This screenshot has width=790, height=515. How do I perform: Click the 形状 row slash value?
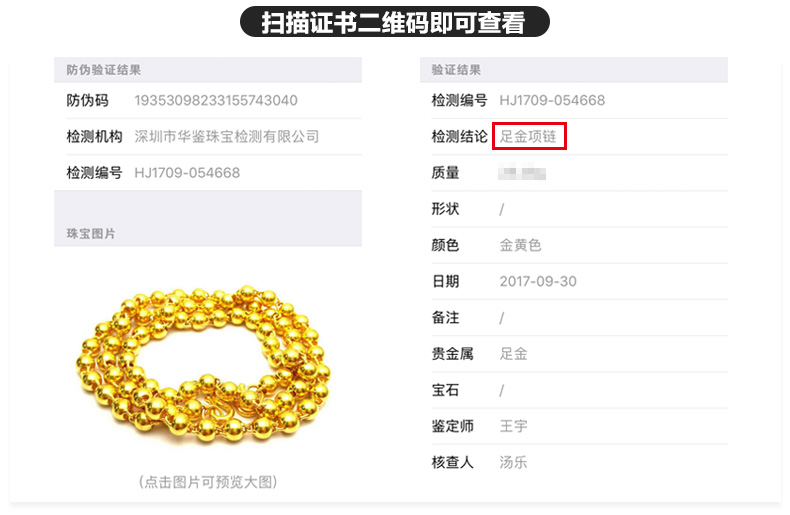pyautogui.click(x=501, y=209)
